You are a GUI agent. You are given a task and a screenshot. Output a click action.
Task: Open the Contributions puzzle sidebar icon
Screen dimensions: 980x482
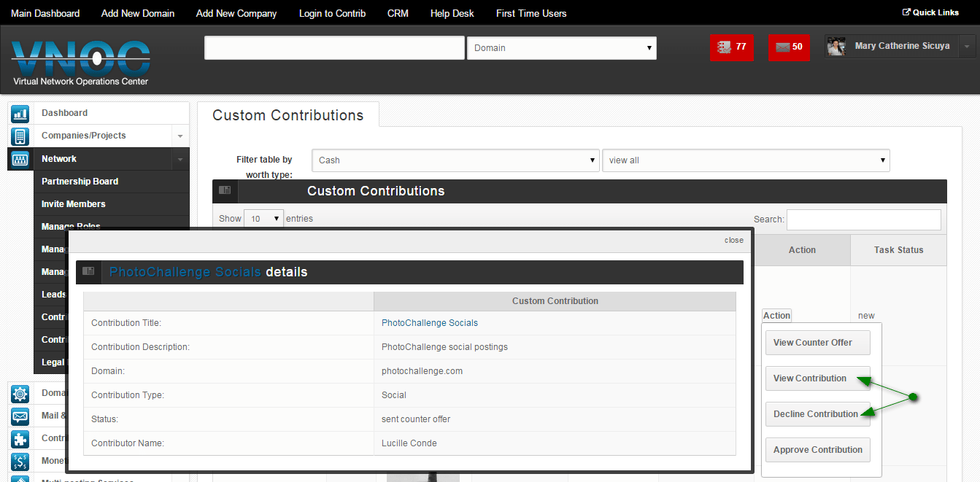(20, 439)
